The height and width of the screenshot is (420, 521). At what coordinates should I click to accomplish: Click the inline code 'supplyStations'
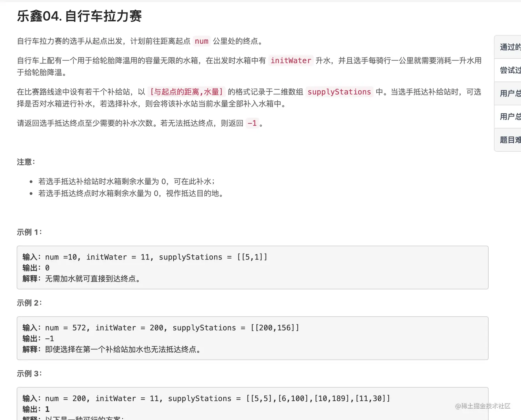point(339,92)
